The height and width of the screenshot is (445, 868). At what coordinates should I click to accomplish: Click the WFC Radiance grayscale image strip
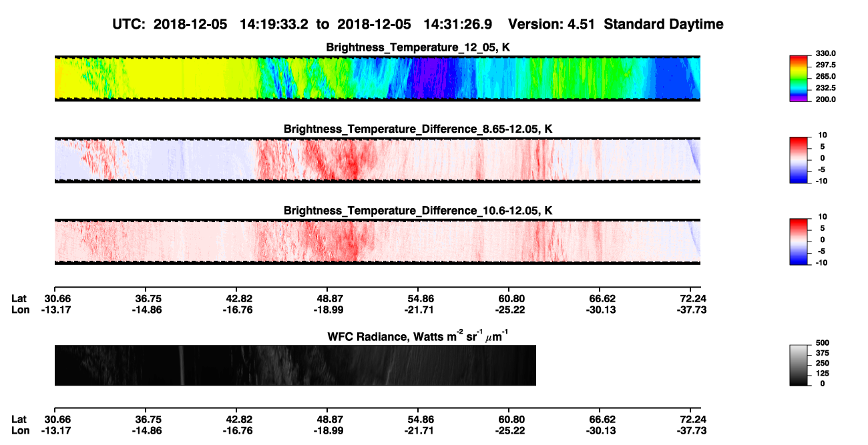pos(295,365)
